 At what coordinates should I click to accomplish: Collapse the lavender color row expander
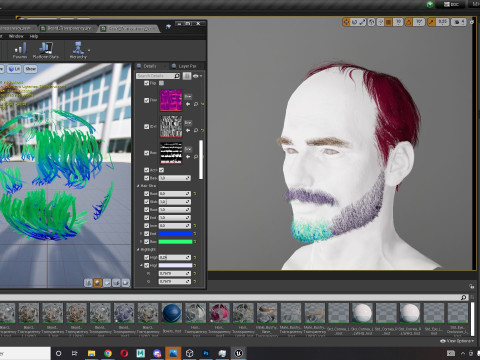pyautogui.click(x=141, y=266)
